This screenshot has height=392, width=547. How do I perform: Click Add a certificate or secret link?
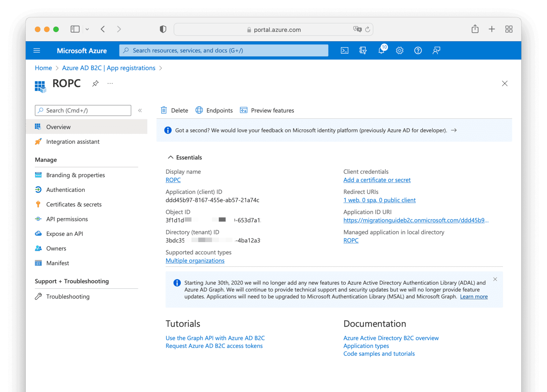[x=377, y=180]
